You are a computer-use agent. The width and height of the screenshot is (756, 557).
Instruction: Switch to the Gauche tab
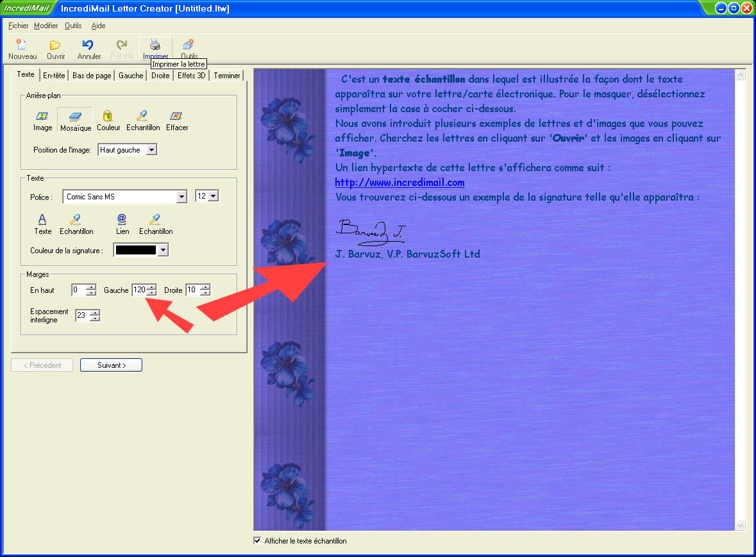pyautogui.click(x=131, y=76)
